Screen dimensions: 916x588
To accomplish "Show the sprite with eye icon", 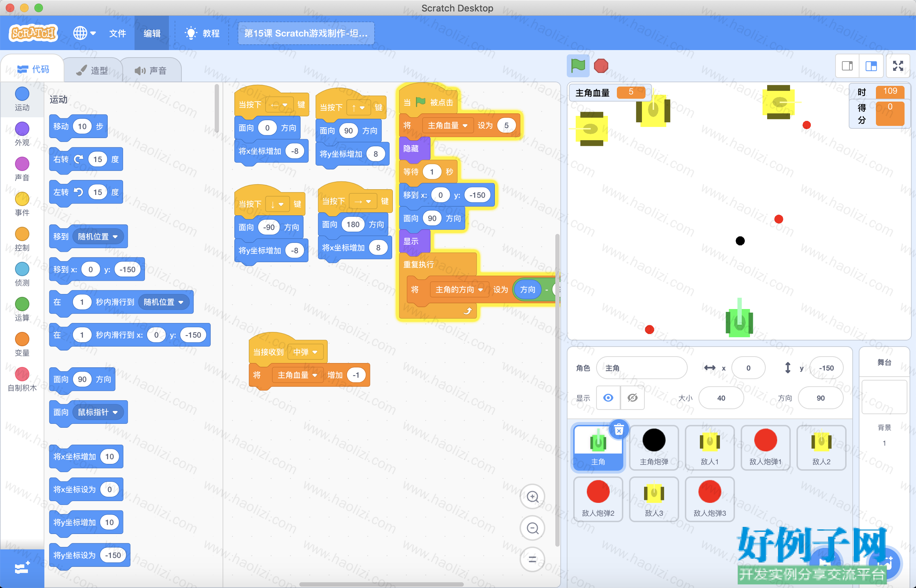I will pos(608,398).
